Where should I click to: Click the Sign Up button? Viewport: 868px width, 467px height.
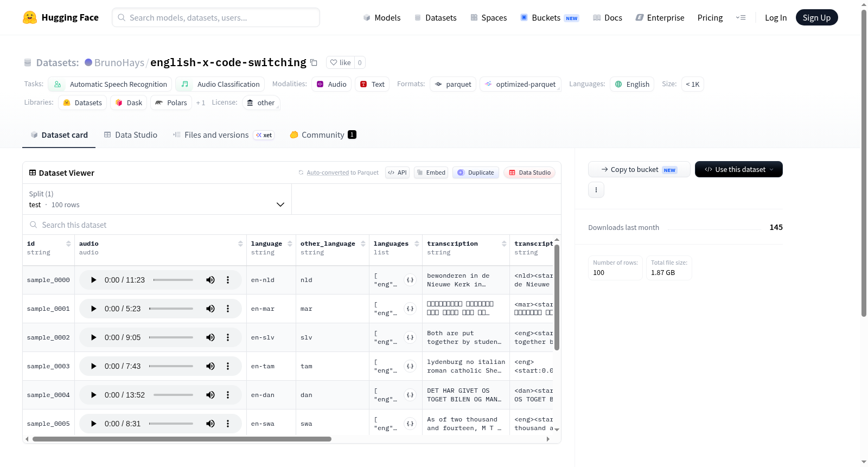(816, 17)
